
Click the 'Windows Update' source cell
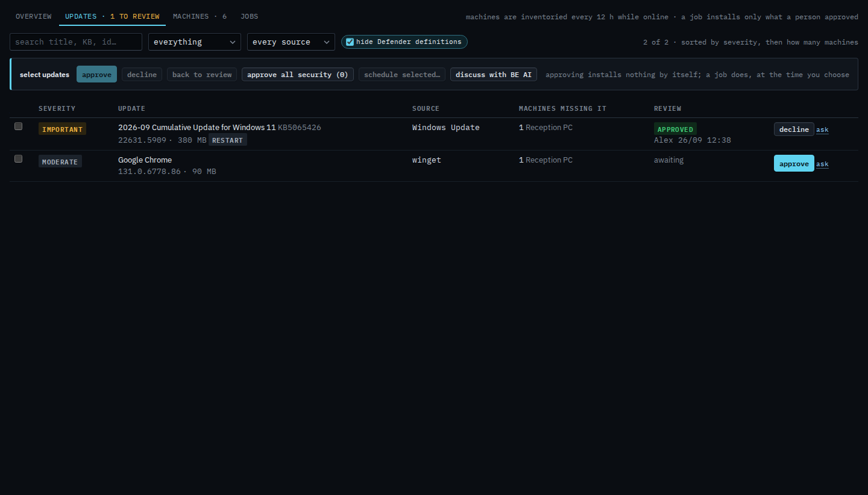click(x=446, y=127)
